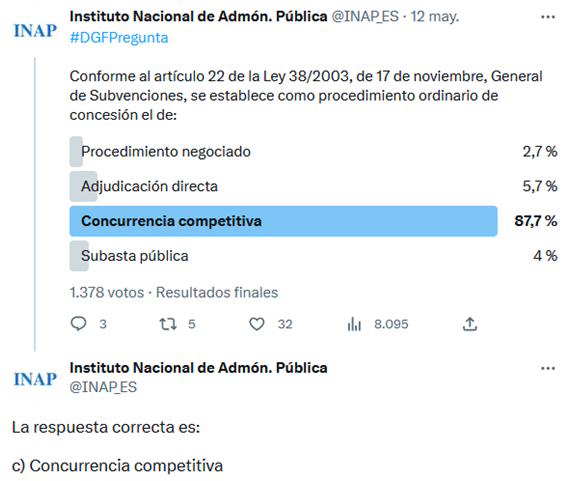Image resolution: width=570 pixels, height=481 pixels.
Task: Click the reply speech bubble icon
Action: 79,324
